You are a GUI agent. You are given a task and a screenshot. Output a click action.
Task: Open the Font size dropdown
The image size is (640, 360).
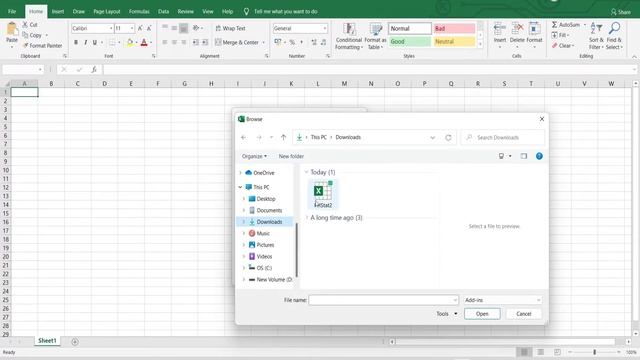[132, 28]
